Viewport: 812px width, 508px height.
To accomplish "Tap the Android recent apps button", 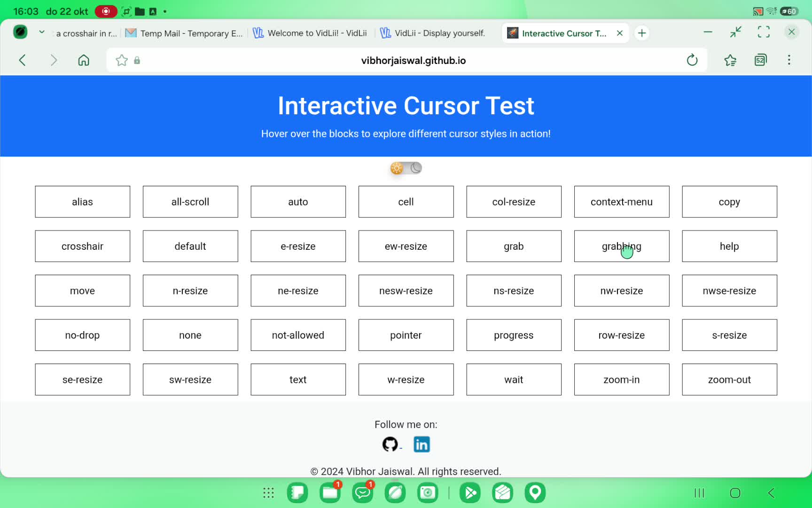I will (699, 493).
